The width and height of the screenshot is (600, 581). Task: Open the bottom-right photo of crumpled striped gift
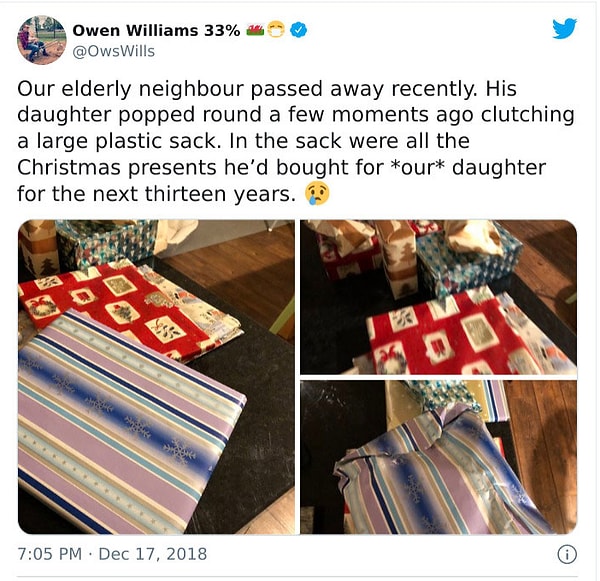tap(439, 457)
